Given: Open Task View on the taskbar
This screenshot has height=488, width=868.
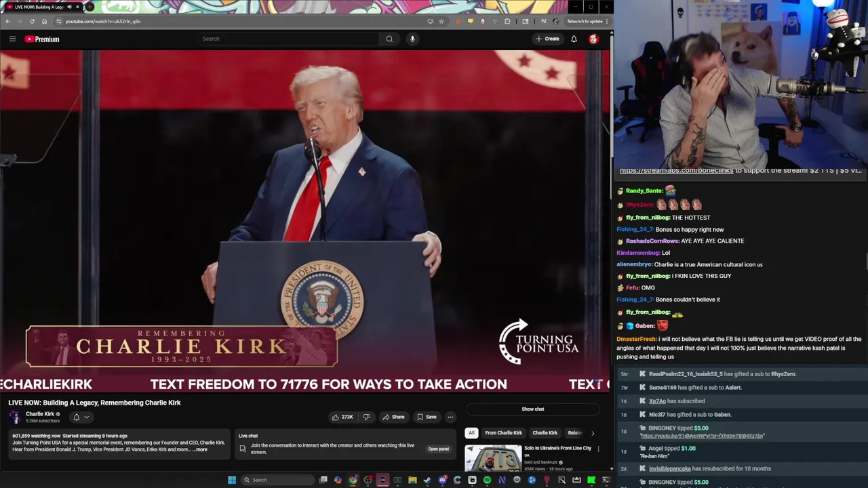Looking at the screenshot, I should tap(323, 480).
